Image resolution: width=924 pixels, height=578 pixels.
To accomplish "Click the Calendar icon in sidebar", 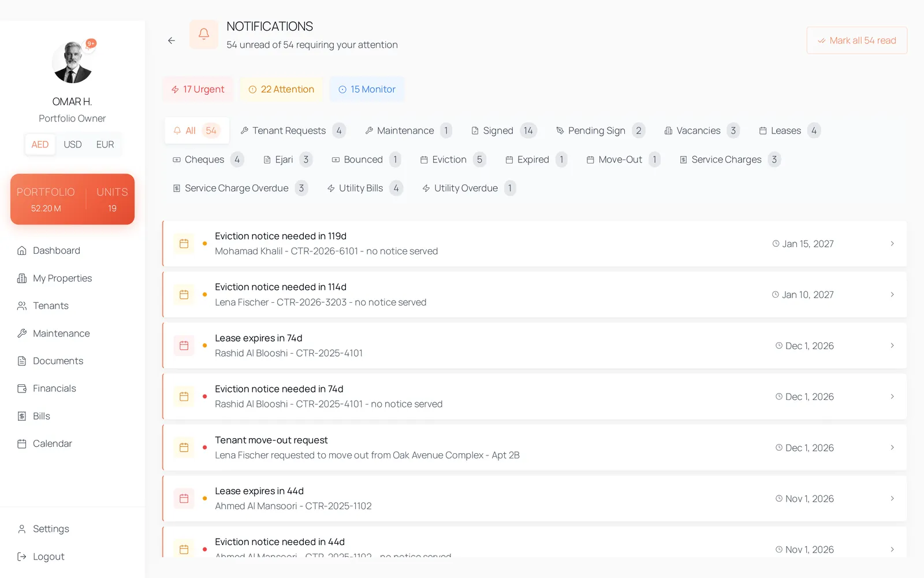I will pos(22,443).
